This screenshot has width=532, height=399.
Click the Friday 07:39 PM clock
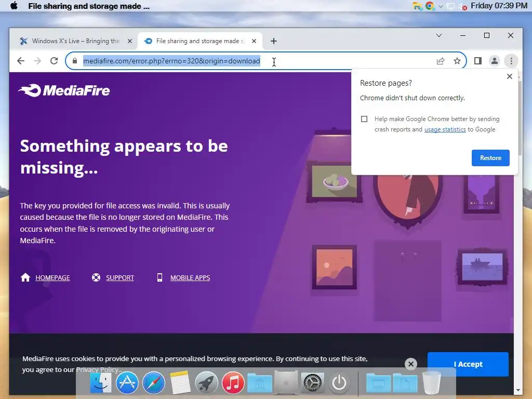click(499, 6)
